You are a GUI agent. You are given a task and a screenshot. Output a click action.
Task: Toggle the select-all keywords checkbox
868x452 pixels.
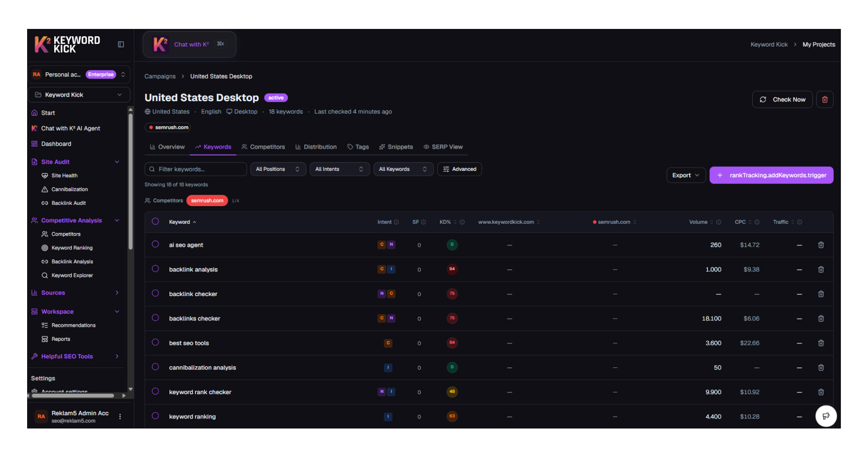tap(156, 221)
